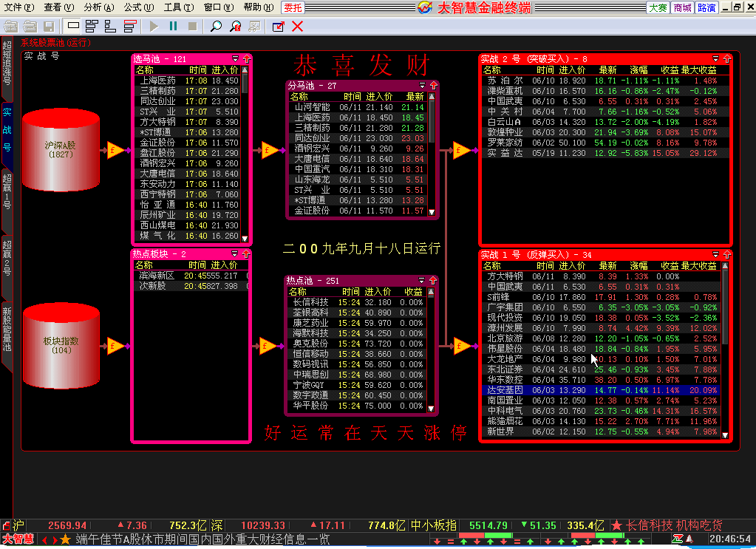The height and width of the screenshot is (549, 756).
Task: Click the filter triangle feeding 实战 1 号
Action: (463, 346)
